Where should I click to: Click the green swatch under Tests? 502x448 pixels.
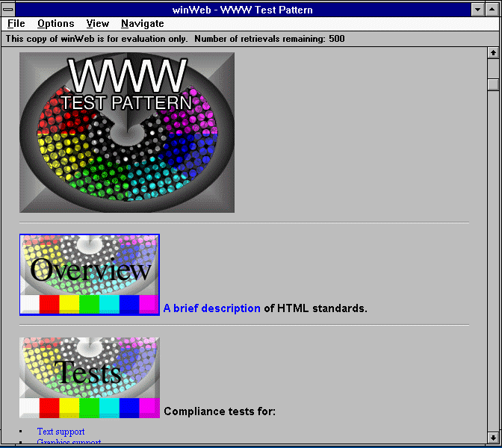(x=90, y=408)
